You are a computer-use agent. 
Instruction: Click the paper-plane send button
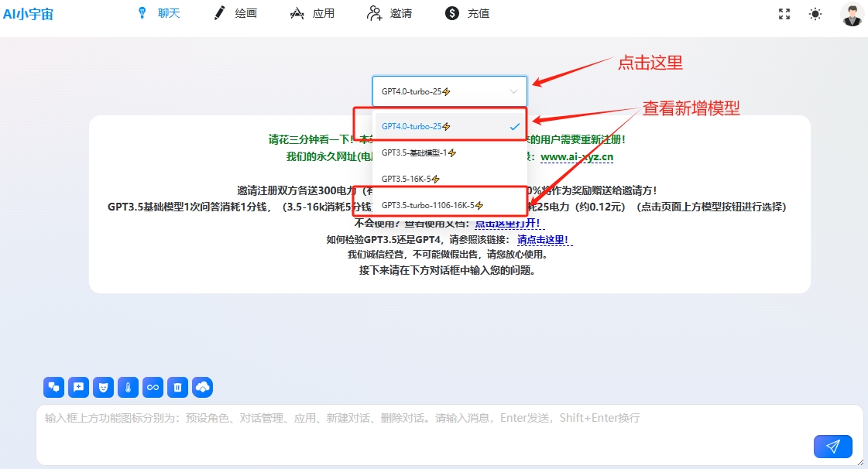[832, 447]
